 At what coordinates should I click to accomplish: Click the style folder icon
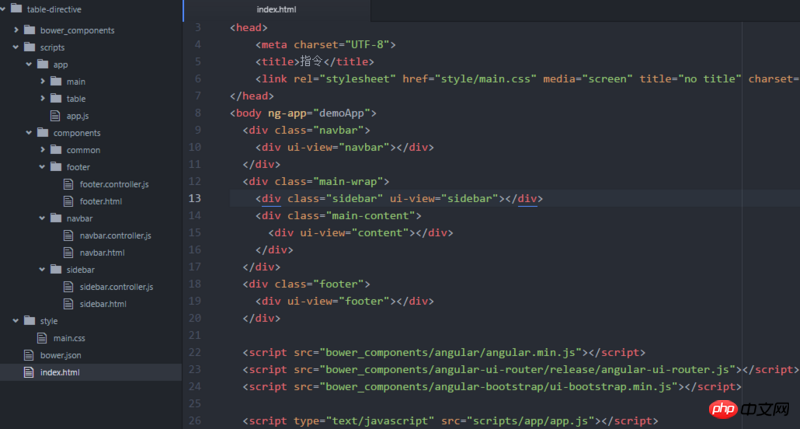click(30, 320)
